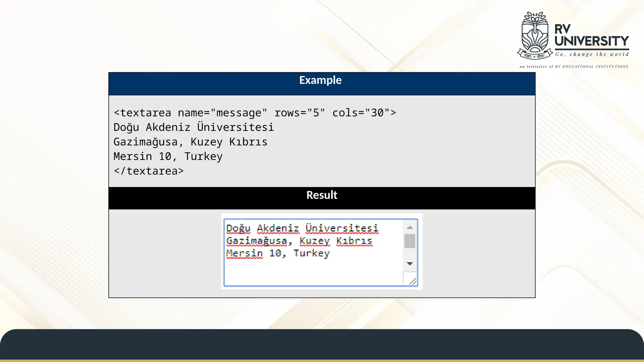Screen dimensions: 644x362
Task: Click code line 'Doğu Akdeniz Üniversitesi'
Action: point(194,127)
